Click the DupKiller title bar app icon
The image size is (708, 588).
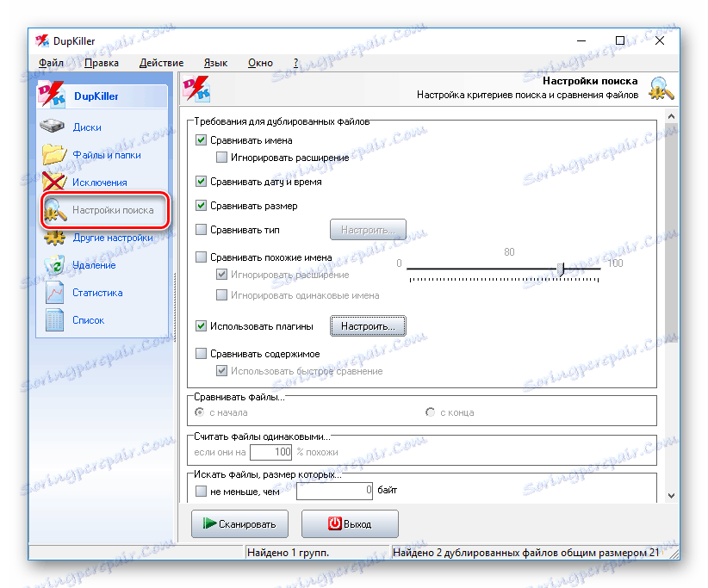(x=42, y=41)
